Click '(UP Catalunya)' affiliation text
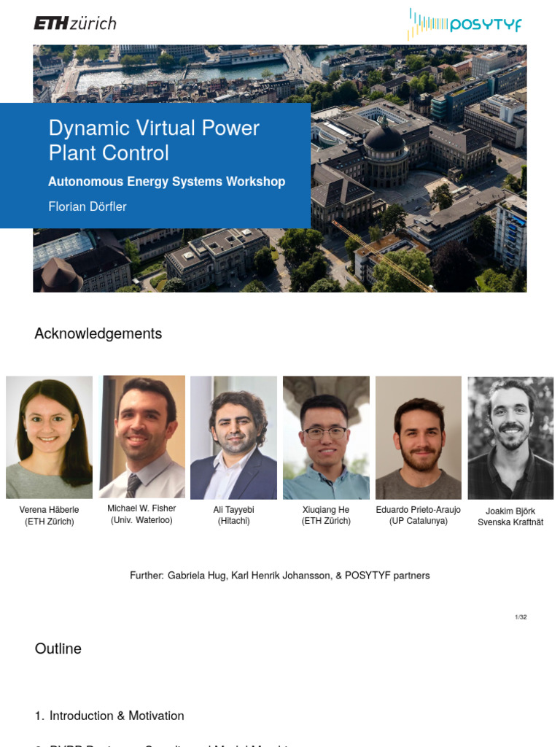Image resolution: width=560 pixels, height=747 pixels. point(418,521)
